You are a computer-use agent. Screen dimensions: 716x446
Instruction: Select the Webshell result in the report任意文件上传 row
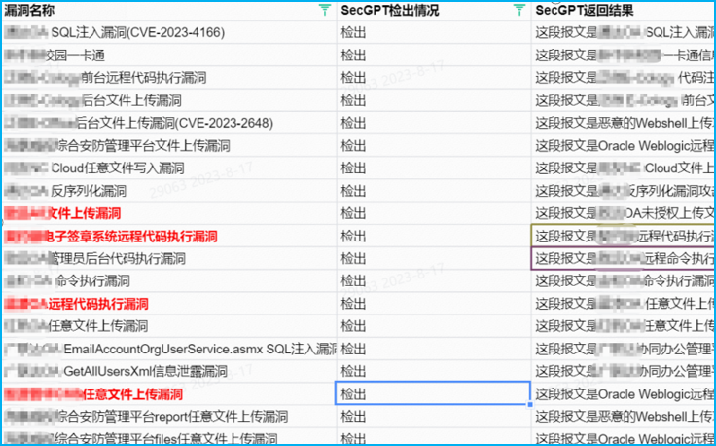click(x=623, y=416)
